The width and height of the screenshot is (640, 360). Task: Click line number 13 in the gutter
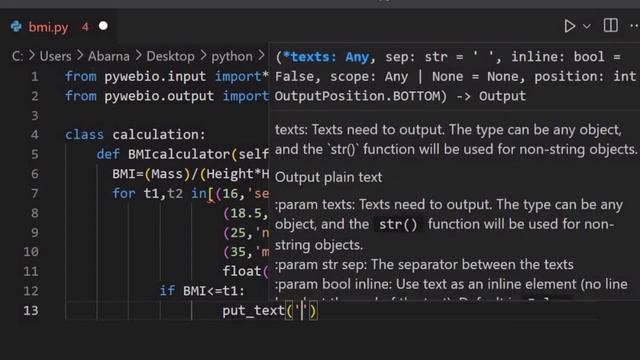[31, 311]
